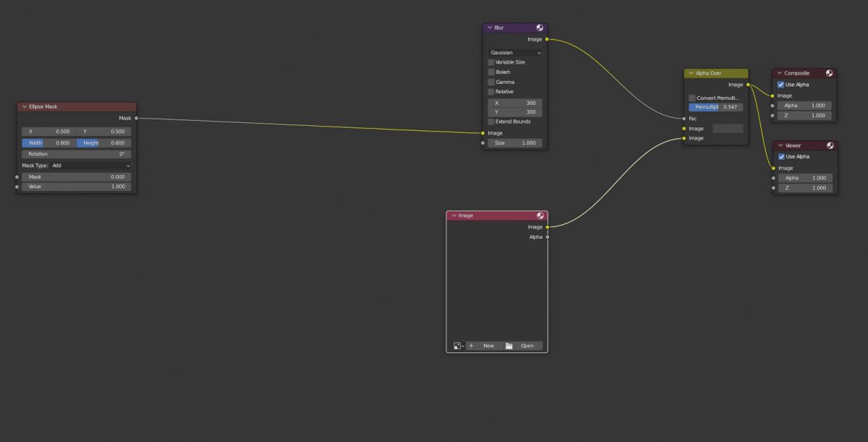Collapse the Composite node
Image resolution: width=868 pixels, height=442 pixels.
click(780, 73)
